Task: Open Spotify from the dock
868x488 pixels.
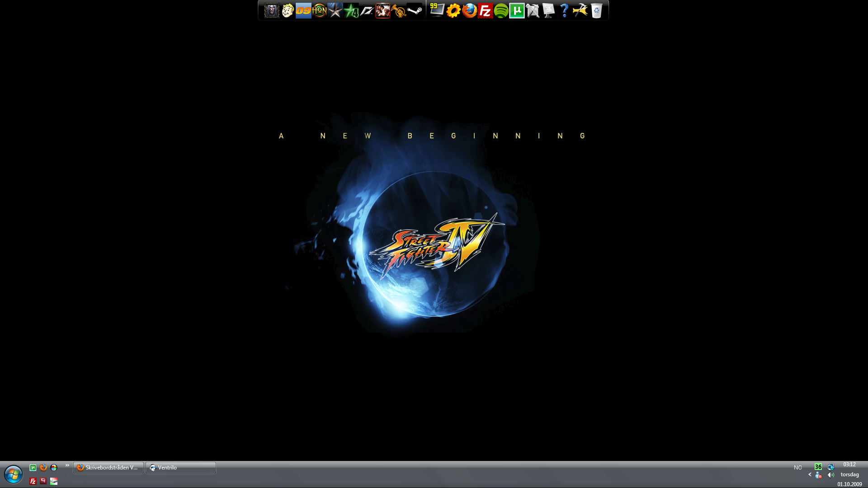Action: point(501,10)
